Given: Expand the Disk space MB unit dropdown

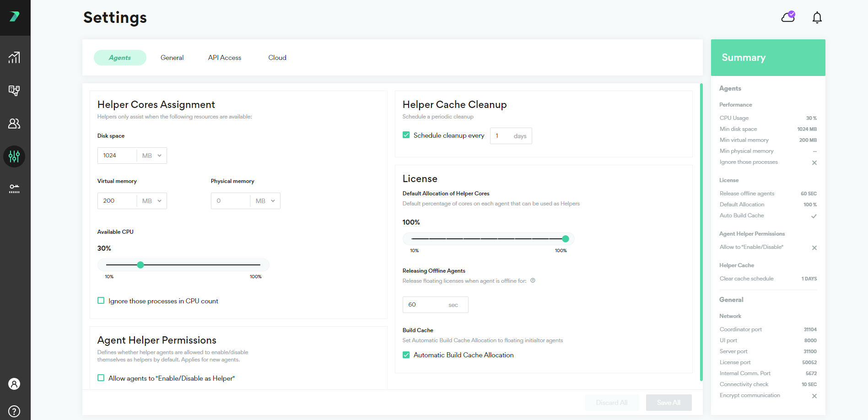Looking at the screenshot, I should point(151,156).
